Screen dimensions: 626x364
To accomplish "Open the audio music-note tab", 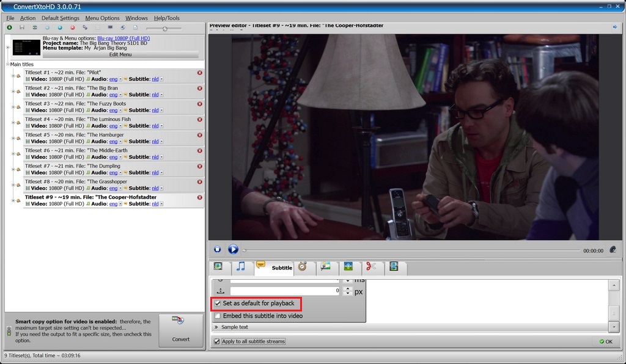I will pos(241,267).
